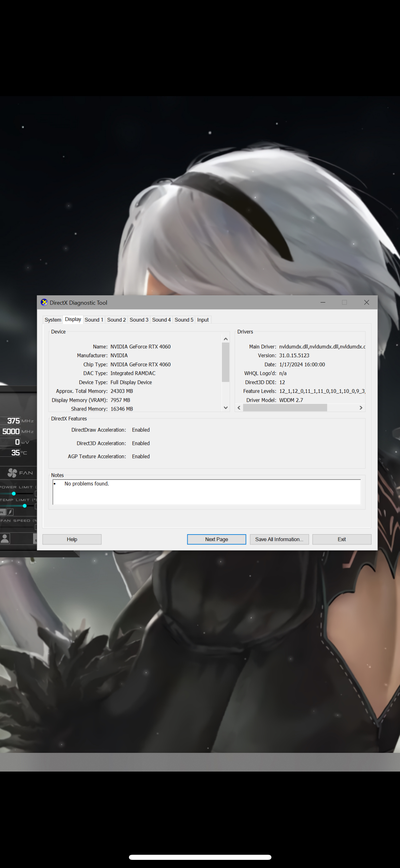
Task: Select the Display tab
Action: [x=73, y=319]
